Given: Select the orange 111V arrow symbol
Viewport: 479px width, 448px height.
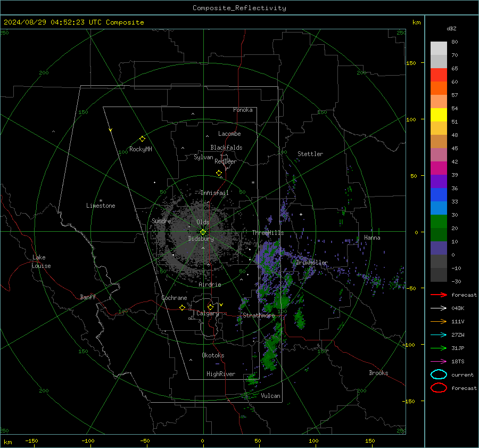Looking at the screenshot, I should point(439,321).
